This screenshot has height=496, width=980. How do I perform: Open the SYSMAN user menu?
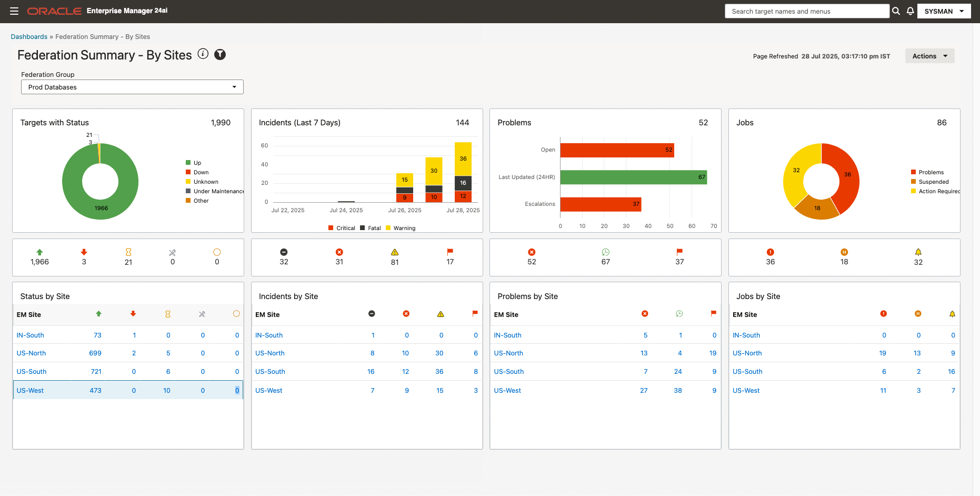[x=944, y=11]
